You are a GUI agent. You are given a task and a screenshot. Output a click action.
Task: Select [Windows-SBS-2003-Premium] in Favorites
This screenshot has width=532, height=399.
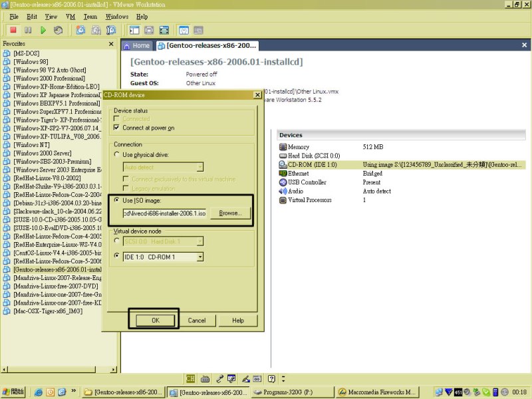pos(53,162)
